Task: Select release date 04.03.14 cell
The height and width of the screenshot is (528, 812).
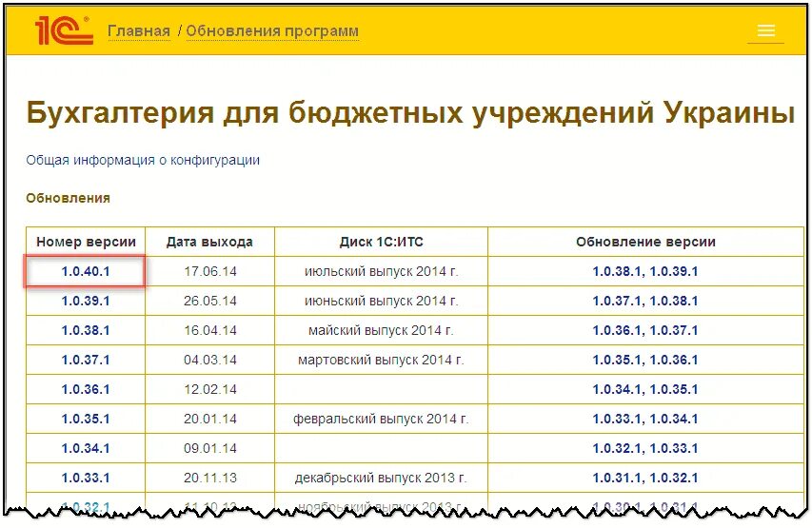Action: point(209,360)
